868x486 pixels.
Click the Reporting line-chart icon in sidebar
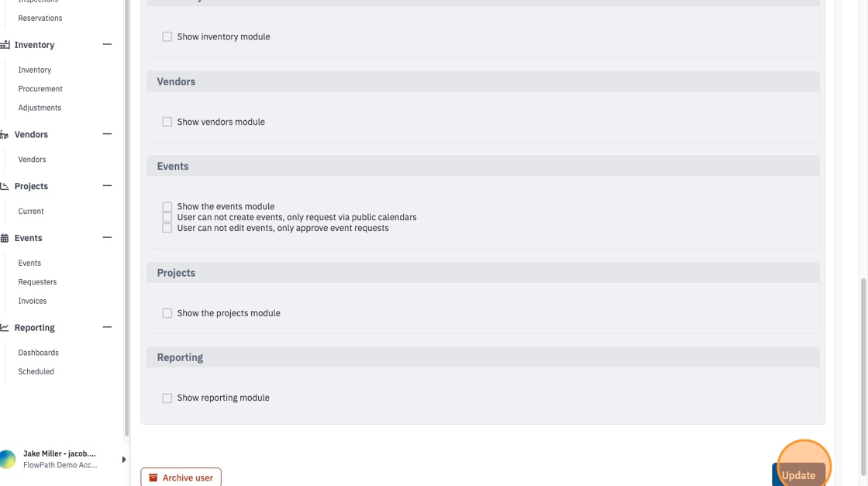[x=5, y=328]
